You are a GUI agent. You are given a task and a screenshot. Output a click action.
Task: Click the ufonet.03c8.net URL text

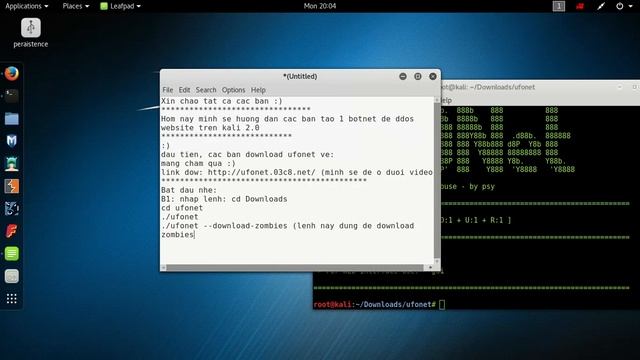pyautogui.click(x=261, y=172)
